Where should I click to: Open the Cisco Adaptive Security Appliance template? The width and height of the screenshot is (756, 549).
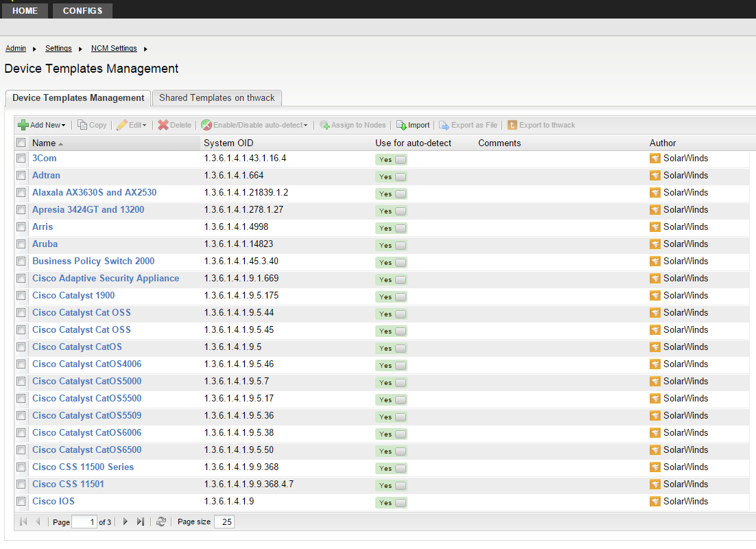pyautogui.click(x=106, y=279)
